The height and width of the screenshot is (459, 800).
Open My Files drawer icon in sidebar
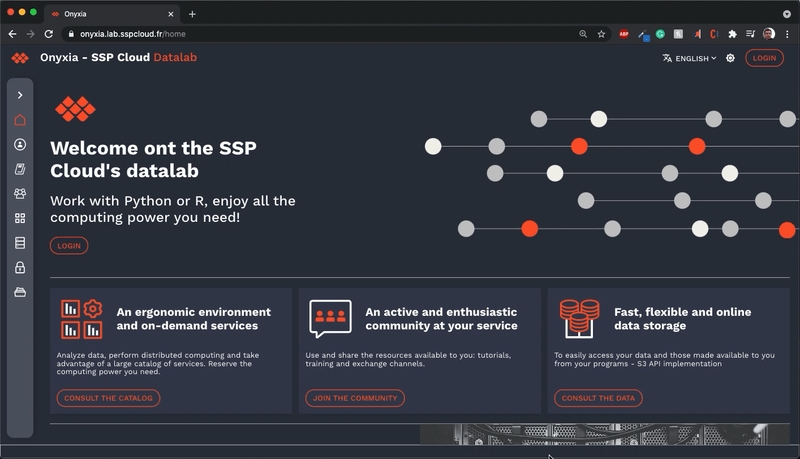(x=20, y=292)
